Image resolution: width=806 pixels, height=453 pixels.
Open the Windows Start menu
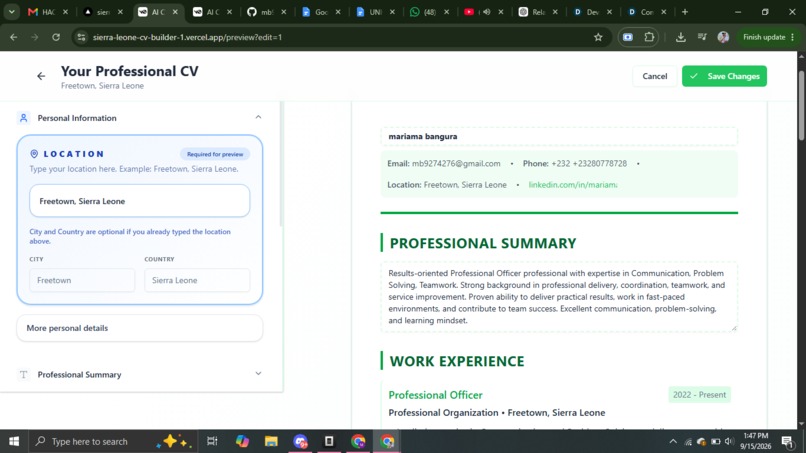pos(14,441)
